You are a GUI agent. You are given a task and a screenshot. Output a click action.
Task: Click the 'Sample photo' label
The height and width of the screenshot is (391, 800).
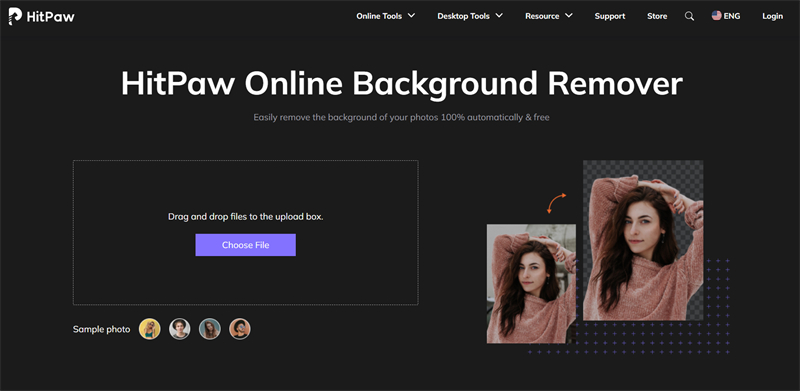(x=102, y=329)
